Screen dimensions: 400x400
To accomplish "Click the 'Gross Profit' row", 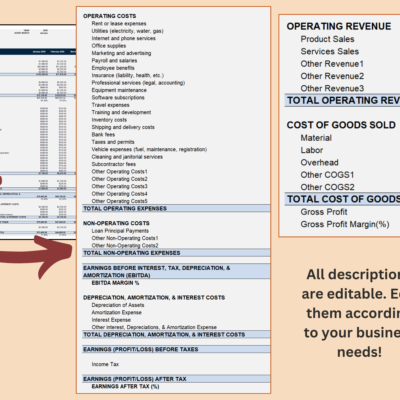I will coord(324,212).
